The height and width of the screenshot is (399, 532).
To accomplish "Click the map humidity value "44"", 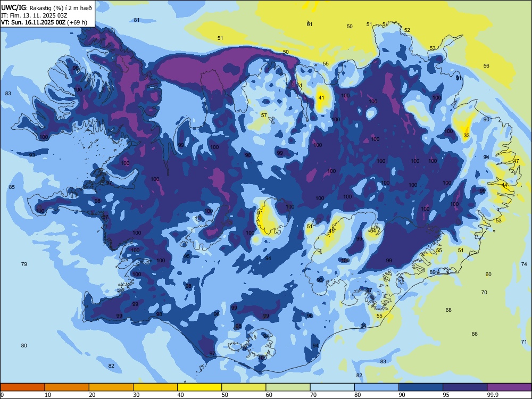I will [504, 185].
